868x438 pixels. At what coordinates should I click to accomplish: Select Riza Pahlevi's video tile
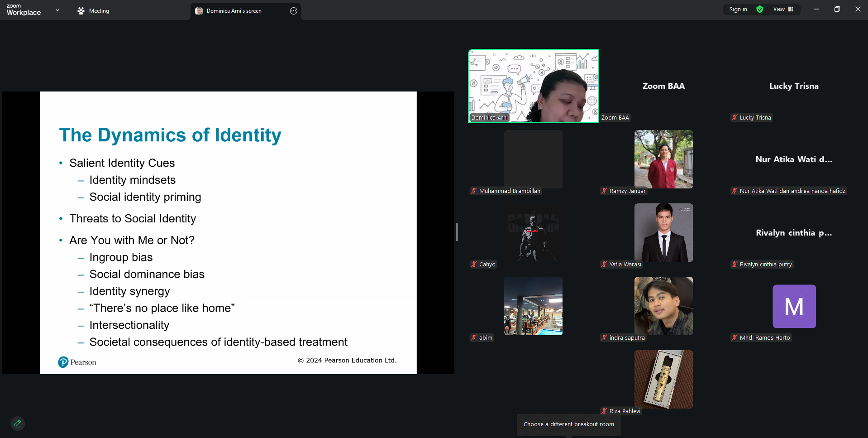click(x=663, y=380)
